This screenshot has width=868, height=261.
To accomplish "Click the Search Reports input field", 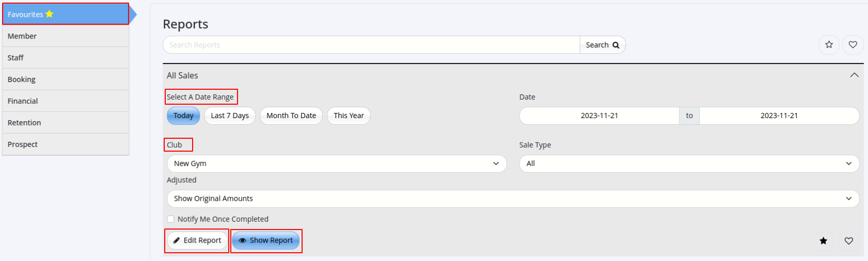I will click(x=371, y=45).
